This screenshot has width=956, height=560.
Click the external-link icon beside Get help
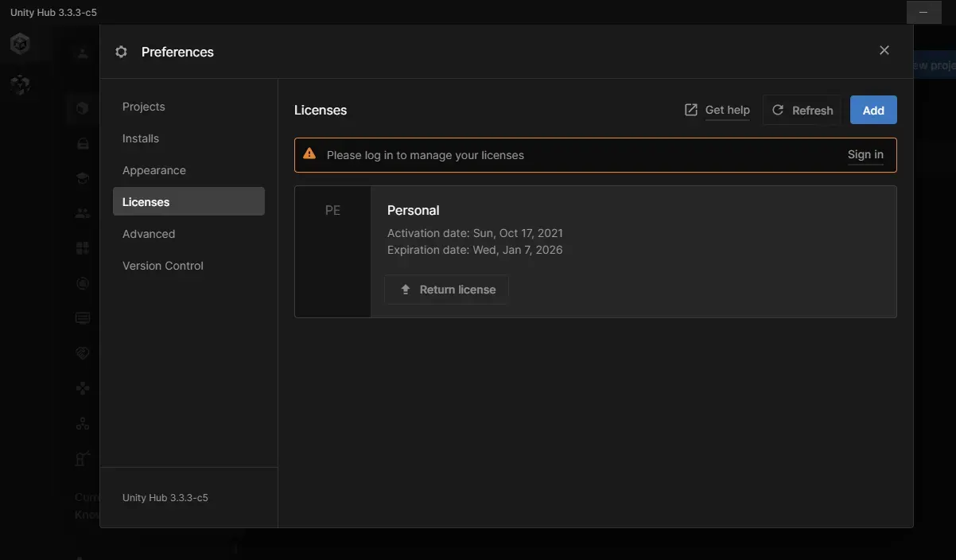coord(691,110)
